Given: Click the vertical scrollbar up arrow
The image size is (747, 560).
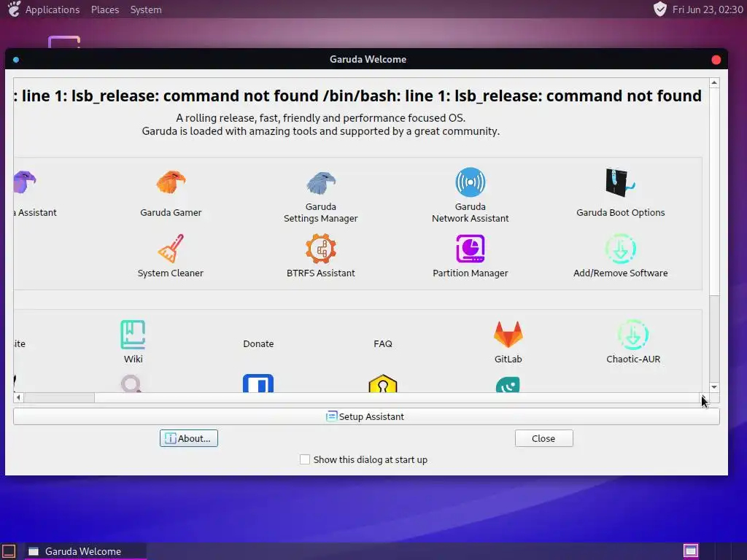Looking at the screenshot, I should click(x=714, y=83).
